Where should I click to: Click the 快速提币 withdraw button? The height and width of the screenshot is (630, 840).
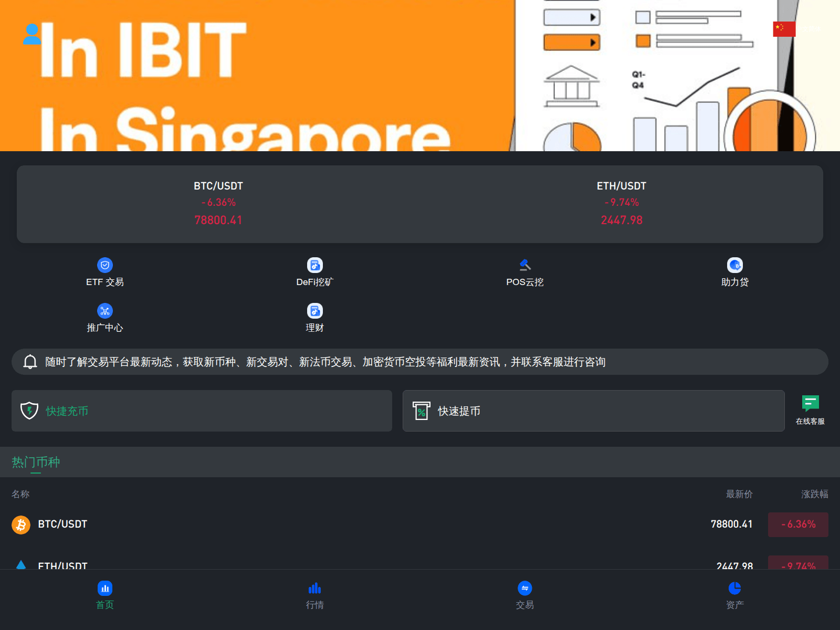click(x=594, y=411)
